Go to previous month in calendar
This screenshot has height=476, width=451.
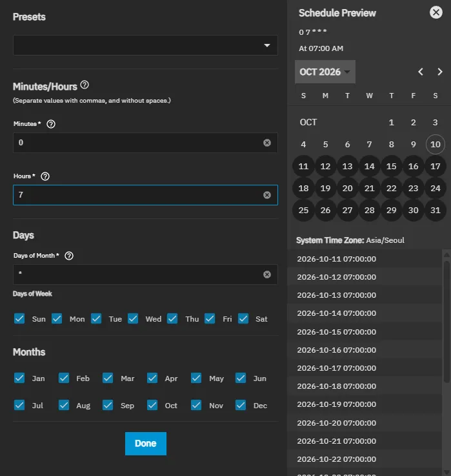[421, 72]
